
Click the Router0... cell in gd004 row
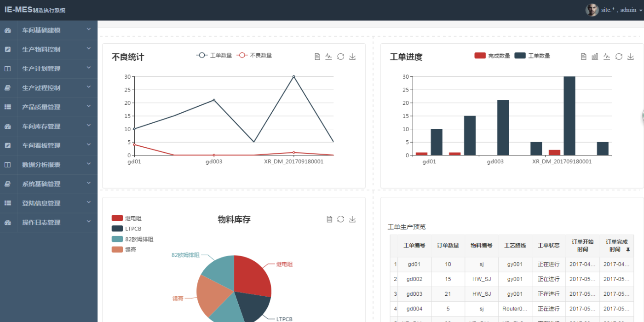pos(515,309)
